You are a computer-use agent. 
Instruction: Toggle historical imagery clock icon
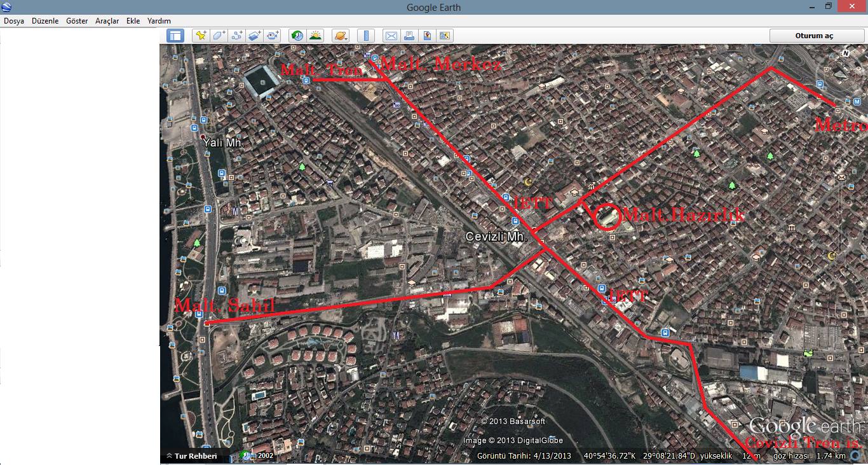click(x=297, y=36)
